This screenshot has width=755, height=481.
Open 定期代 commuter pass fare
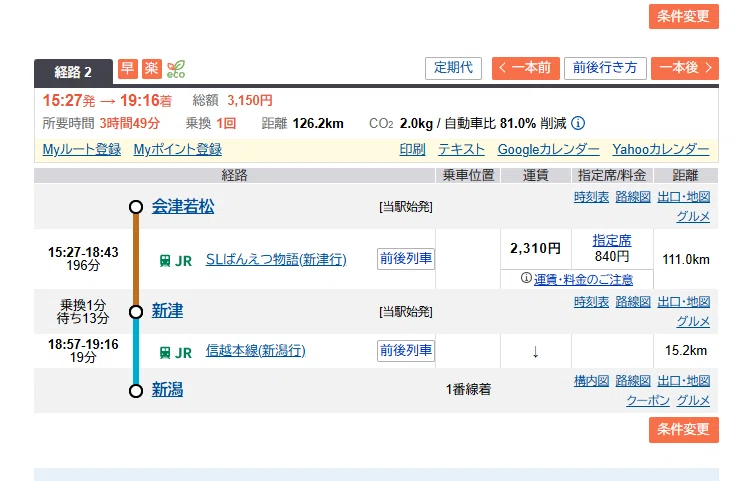click(453, 68)
